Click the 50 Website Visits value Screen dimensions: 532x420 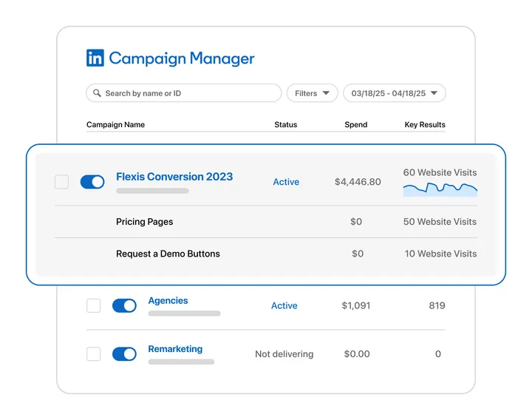[440, 222]
